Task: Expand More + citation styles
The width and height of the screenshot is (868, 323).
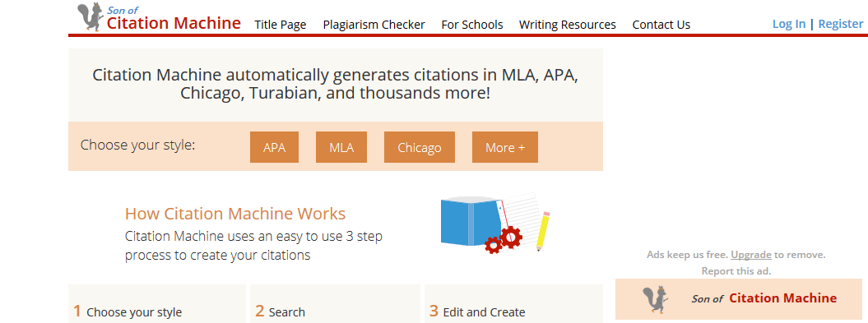Action: tap(505, 147)
